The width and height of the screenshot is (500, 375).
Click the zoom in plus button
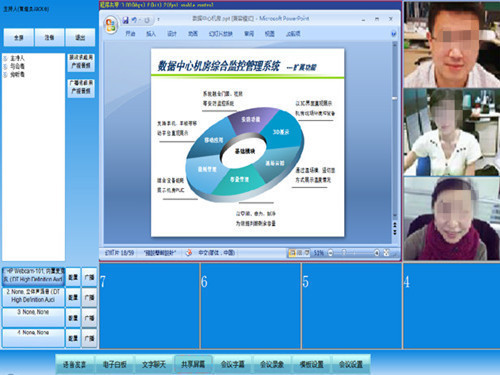[x=376, y=253]
